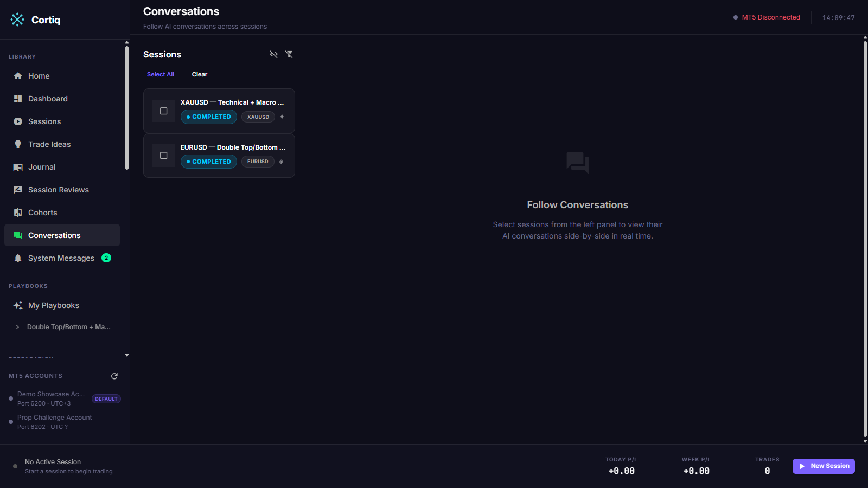Image resolution: width=868 pixels, height=488 pixels.
Task: Refresh the MT5 Accounts list
Action: 114,376
